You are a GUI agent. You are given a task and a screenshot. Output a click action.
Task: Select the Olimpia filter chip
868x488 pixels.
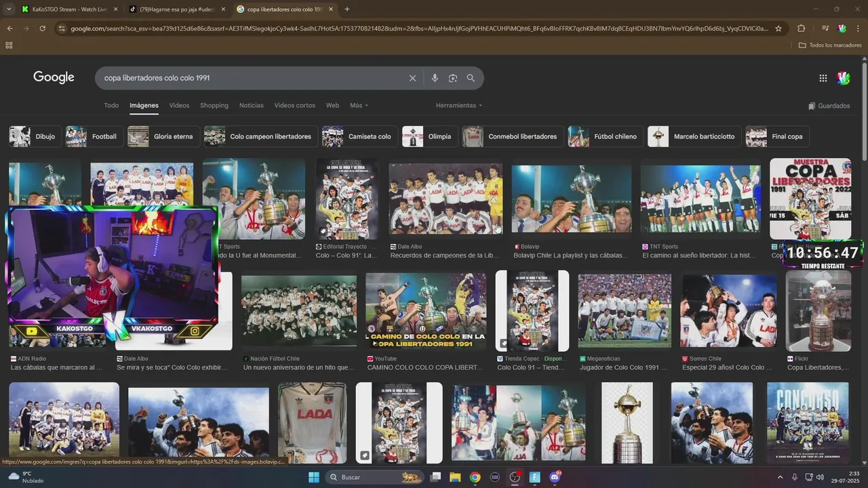pos(429,136)
